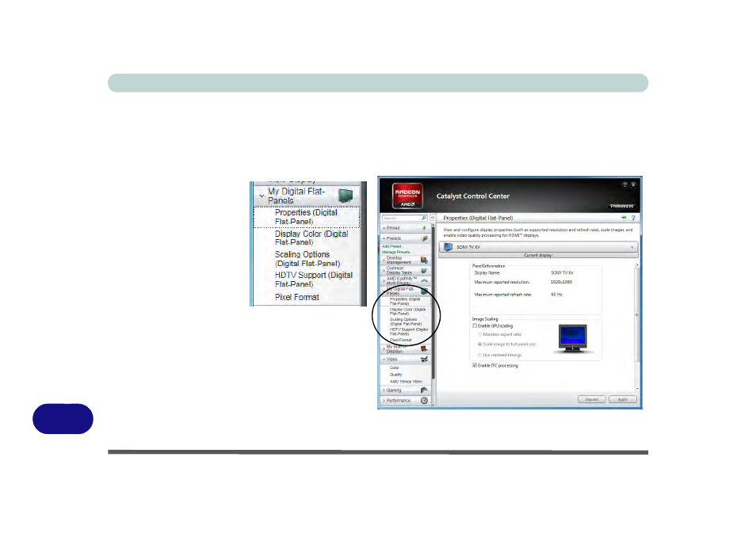Click the Manage Presets link

point(396,252)
